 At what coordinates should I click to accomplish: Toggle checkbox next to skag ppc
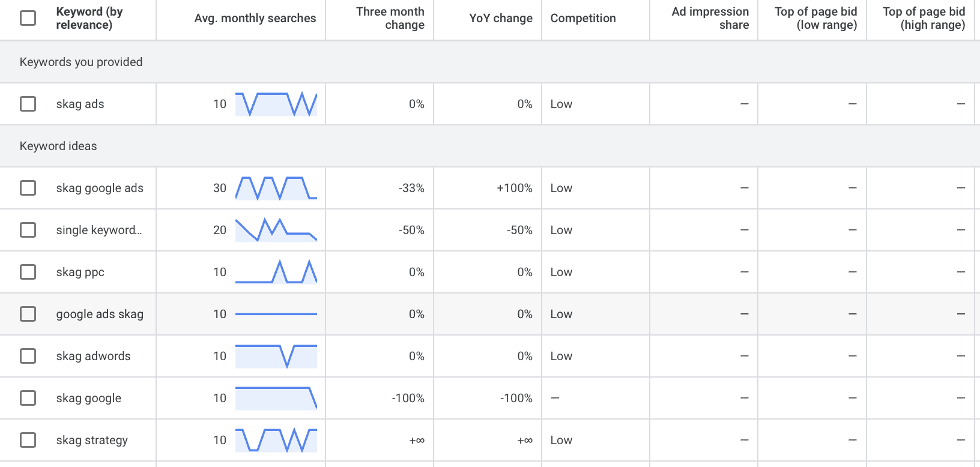(x=28, y=272)
